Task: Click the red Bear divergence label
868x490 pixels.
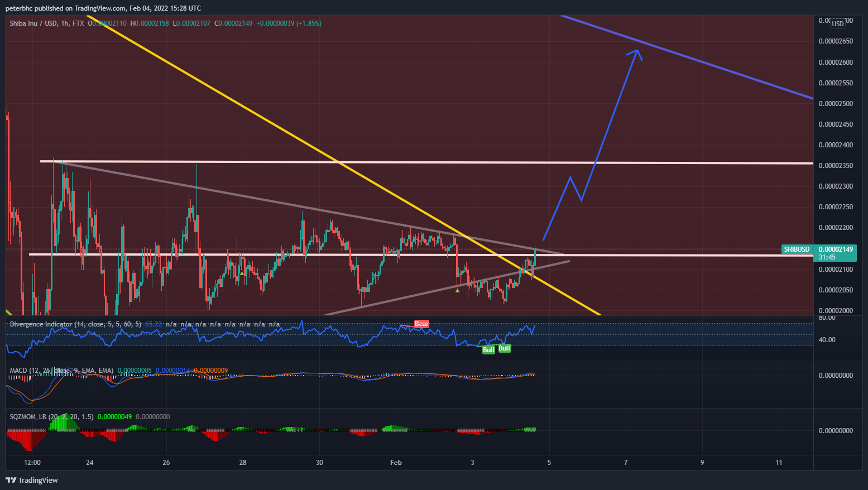Action: (421, 324)
